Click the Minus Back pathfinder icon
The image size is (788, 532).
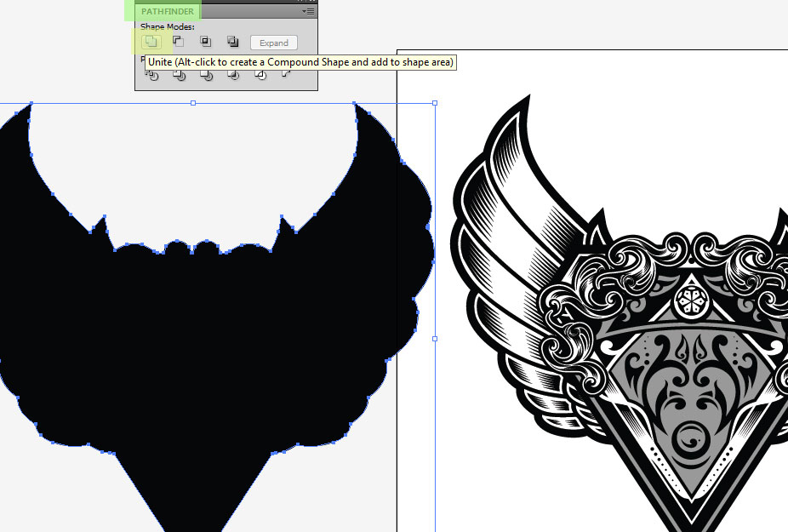coord(287,75)
